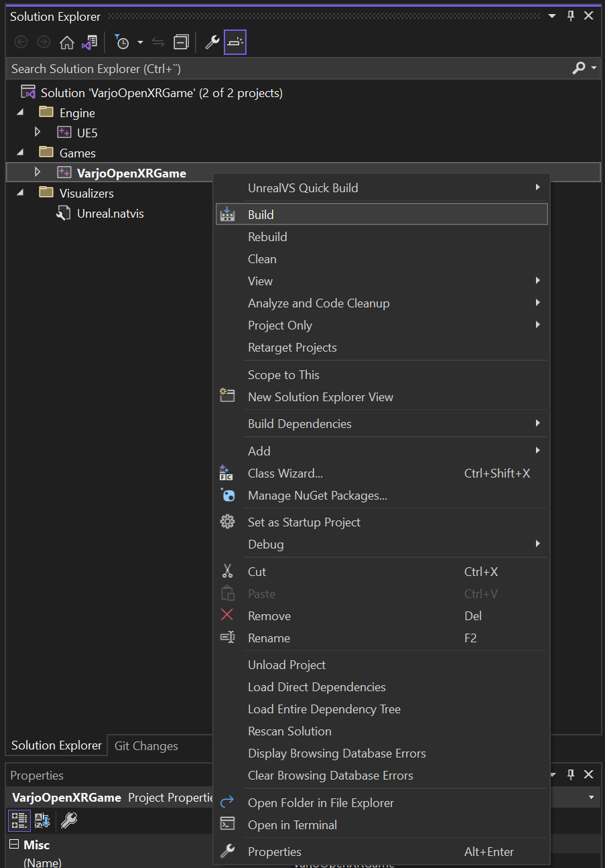Click the Rename icon in context menu
This screenshot has width=605, height=868.
(x=228, y=638)
